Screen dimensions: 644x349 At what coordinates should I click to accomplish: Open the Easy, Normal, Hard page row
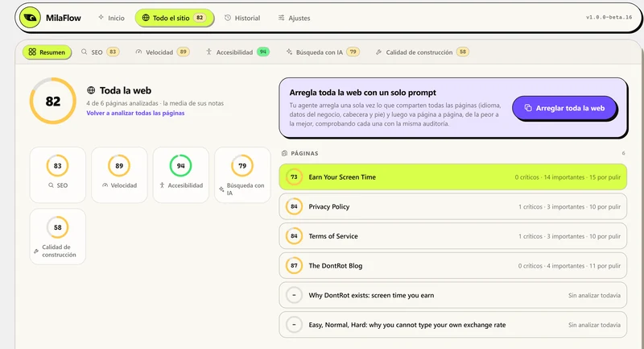(x=452, y=325)
